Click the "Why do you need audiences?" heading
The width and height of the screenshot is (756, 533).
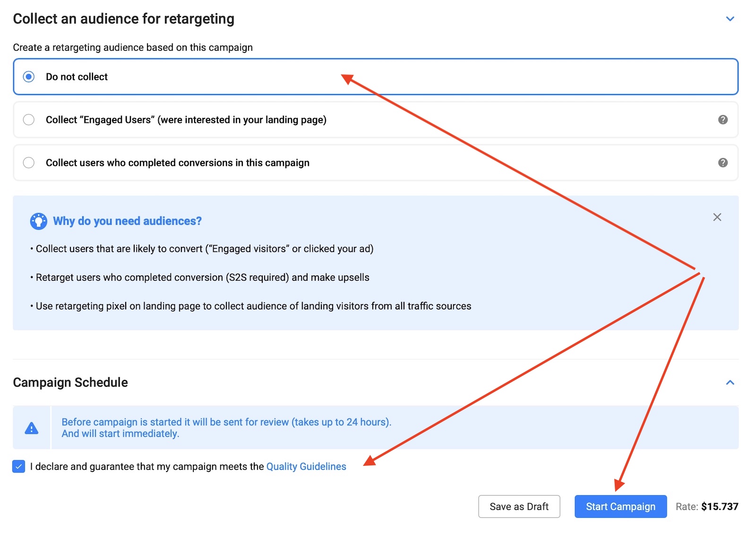coord(127,221)
